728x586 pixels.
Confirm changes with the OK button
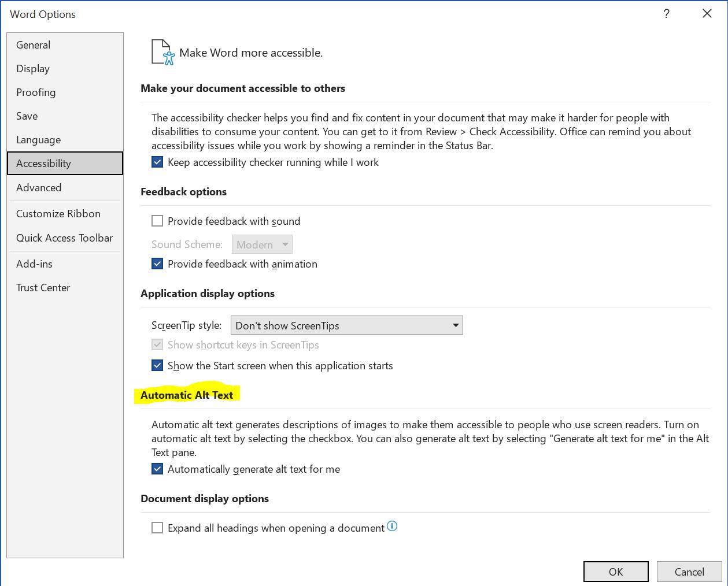tap(615, 571)
